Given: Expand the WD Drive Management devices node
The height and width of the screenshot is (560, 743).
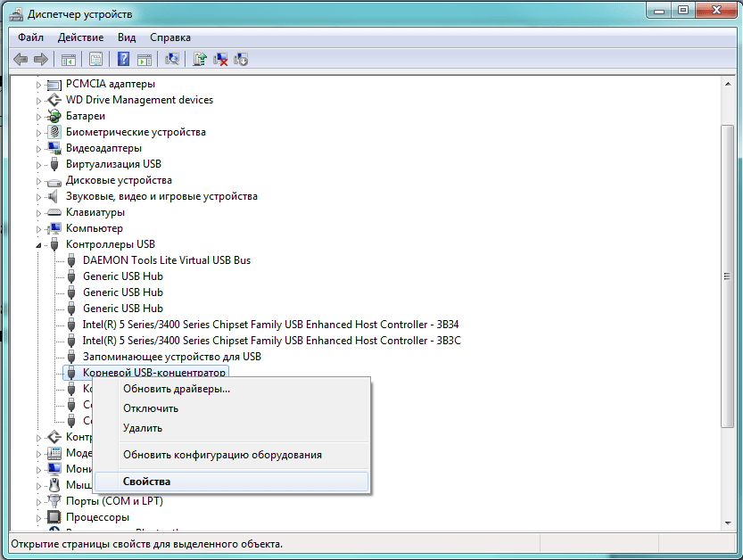Looking at the screenshot, I should [39, 101].
